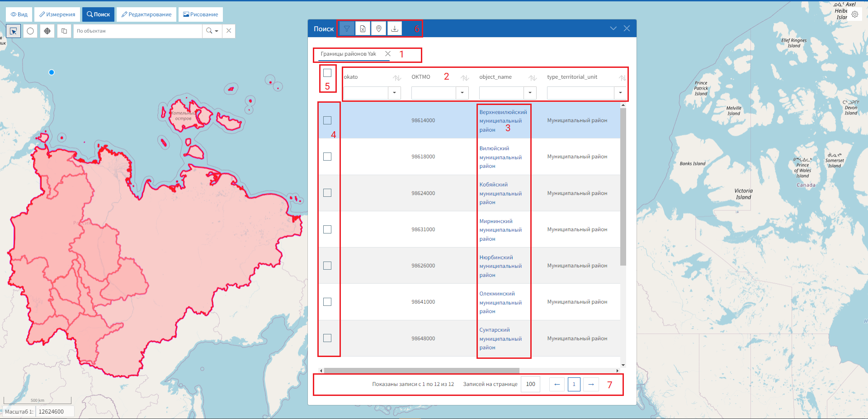This screenshot has height=419, width=868.
Task: Expand the object_name filter dropdown
Action: [x=530, y=93]
